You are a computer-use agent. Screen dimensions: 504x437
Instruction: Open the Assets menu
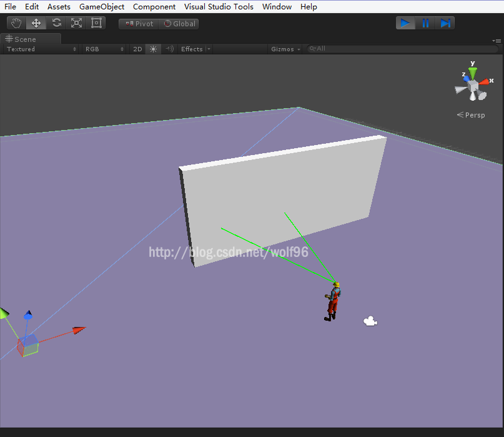point(59,7)
